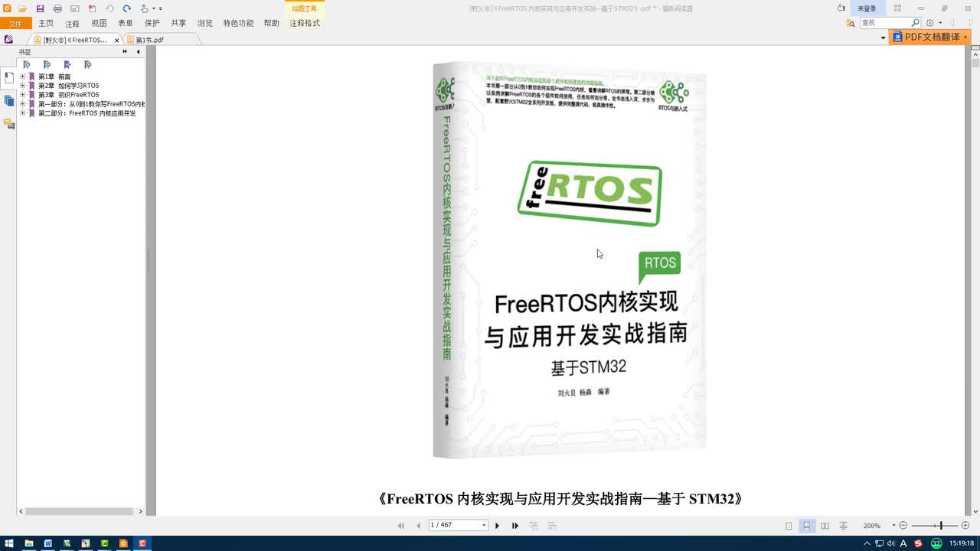Select the hand tool in quick toolbar
Image resolution: width=980 pixels, height=551 pixels.
pyautogui.click(x=145, y=8)
